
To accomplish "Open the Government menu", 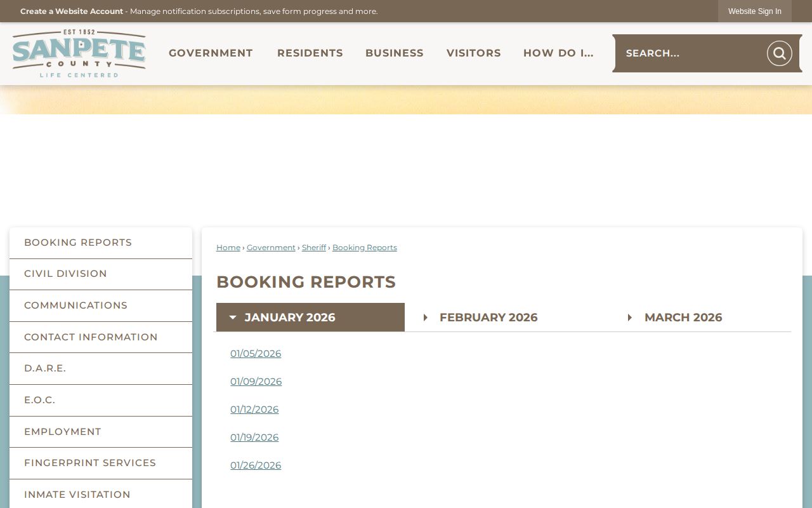I will click(x=211, y=53).
